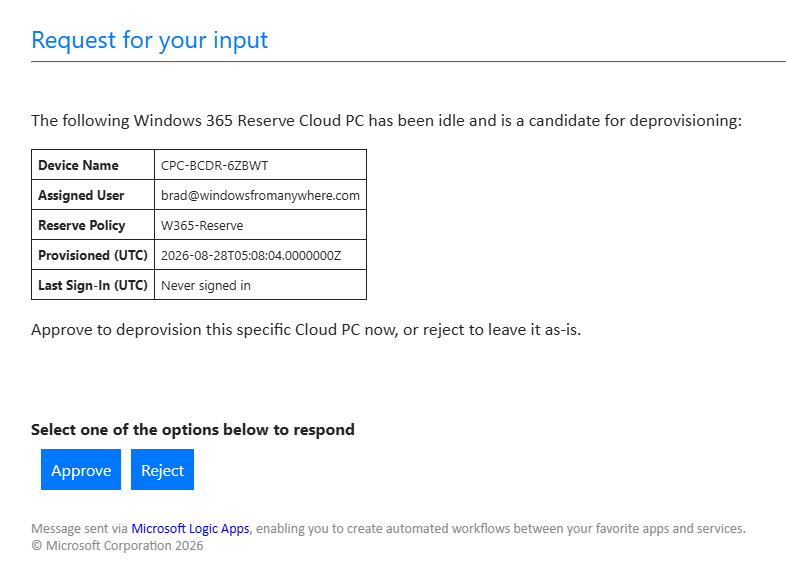
Task: Click provisioned timestamp 2026-08-28T05:08:04.0000000Z
Action: (251, 256)
